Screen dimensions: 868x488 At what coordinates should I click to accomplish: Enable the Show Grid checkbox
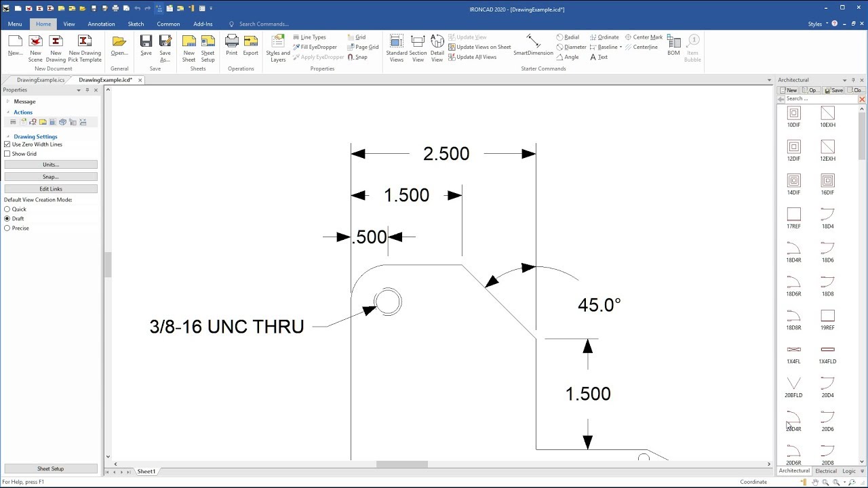coord(7,154)
